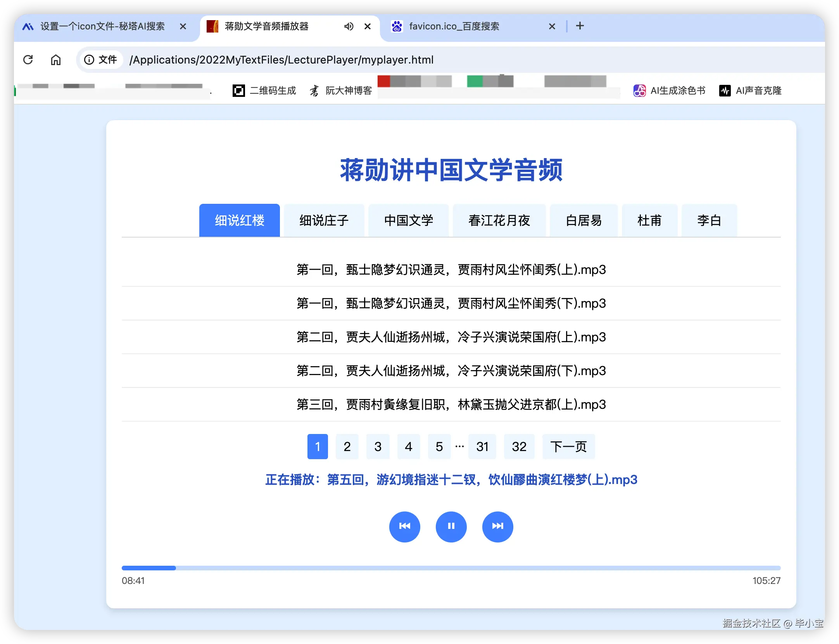839x644 pixels.
Task: Select the 春江花月夜 category tab
Action: [499, 220]
